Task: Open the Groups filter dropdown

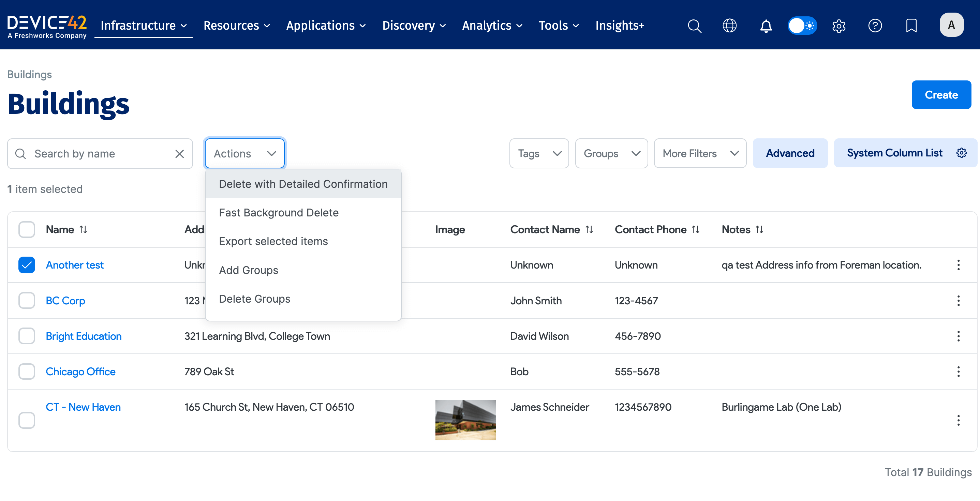Action: tap(611, 154)
